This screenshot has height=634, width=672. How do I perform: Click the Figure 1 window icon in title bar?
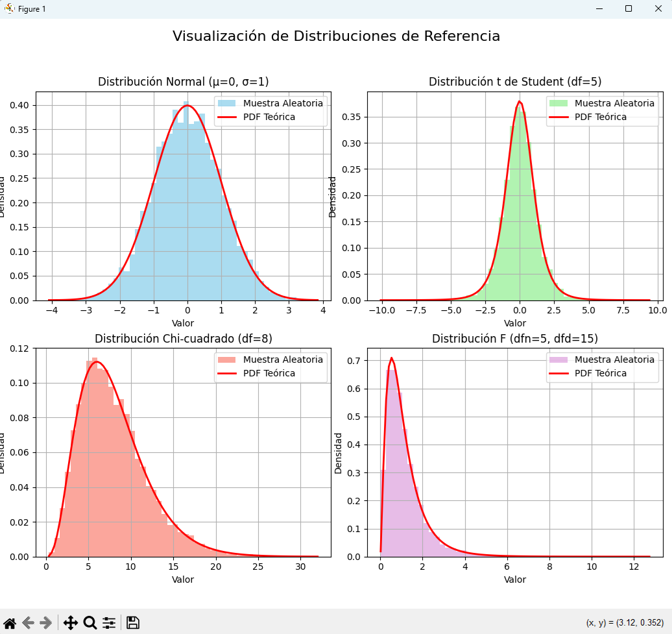pyautogui.click(x=9, y=8)
